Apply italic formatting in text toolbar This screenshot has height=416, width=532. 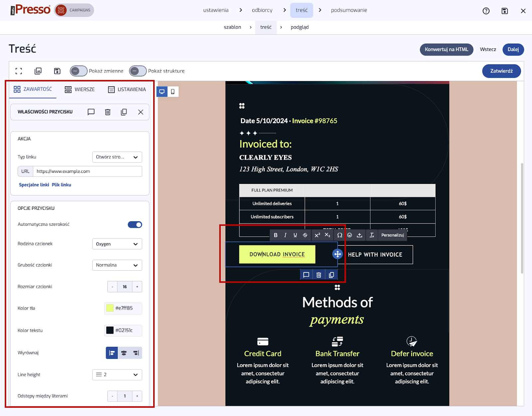(x=285, y=235)
